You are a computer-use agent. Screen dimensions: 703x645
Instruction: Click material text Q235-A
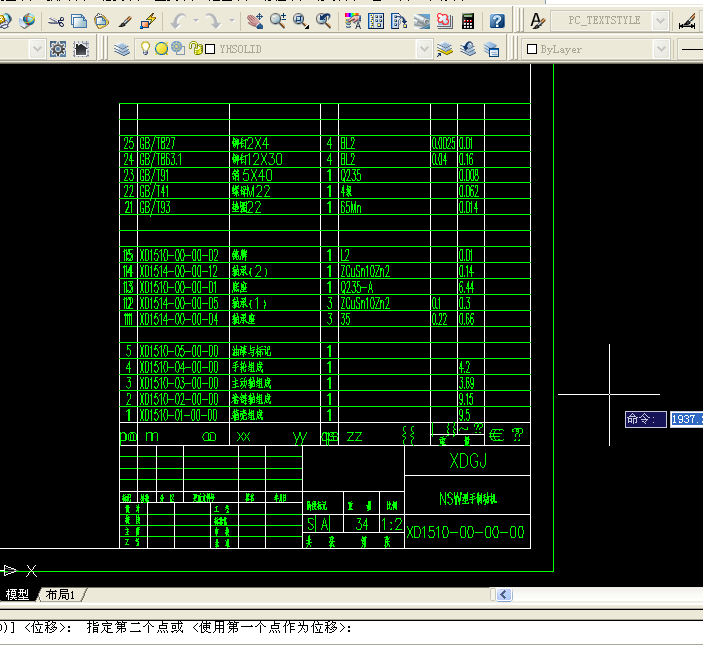pos(357,287)
